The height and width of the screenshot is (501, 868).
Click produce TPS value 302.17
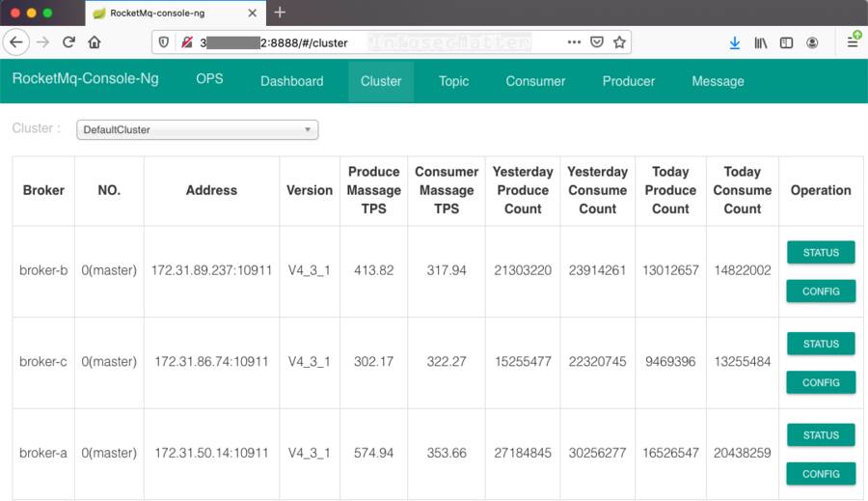(x=373, y=362)
